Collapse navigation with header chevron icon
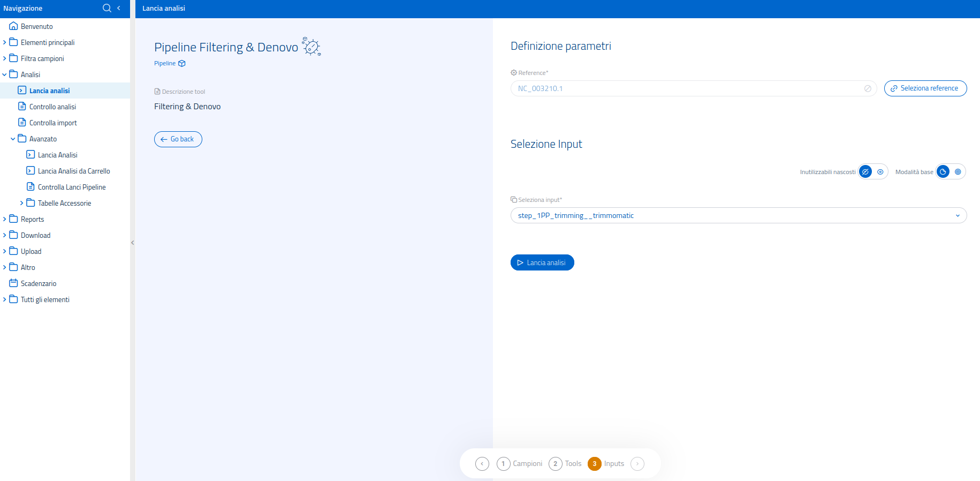 click(x=119, y=8)
